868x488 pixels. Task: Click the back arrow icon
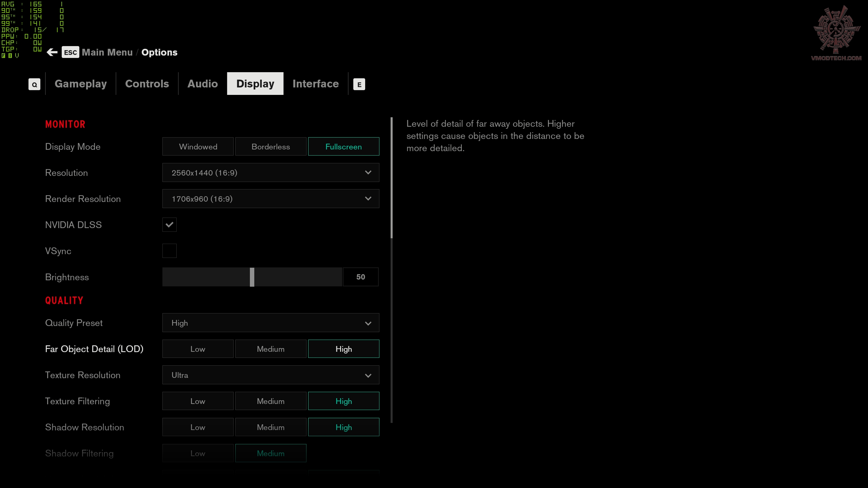click(x=52, y=52)
